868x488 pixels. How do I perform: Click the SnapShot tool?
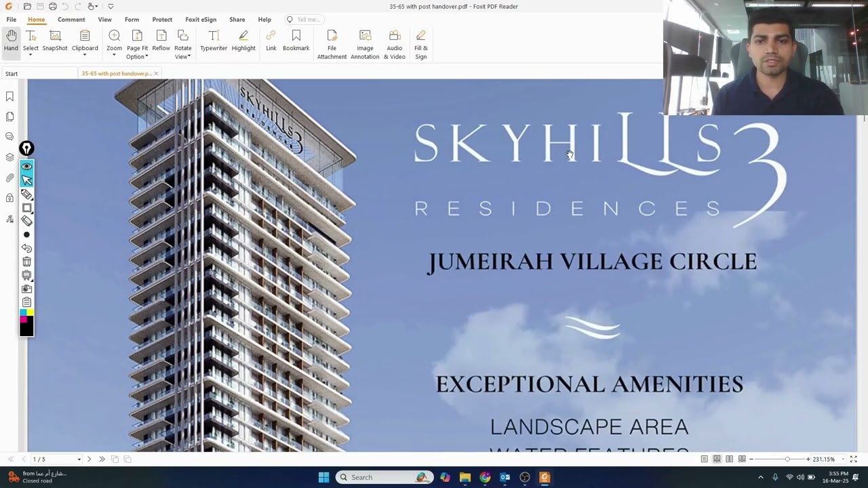[x=55, y=41]
